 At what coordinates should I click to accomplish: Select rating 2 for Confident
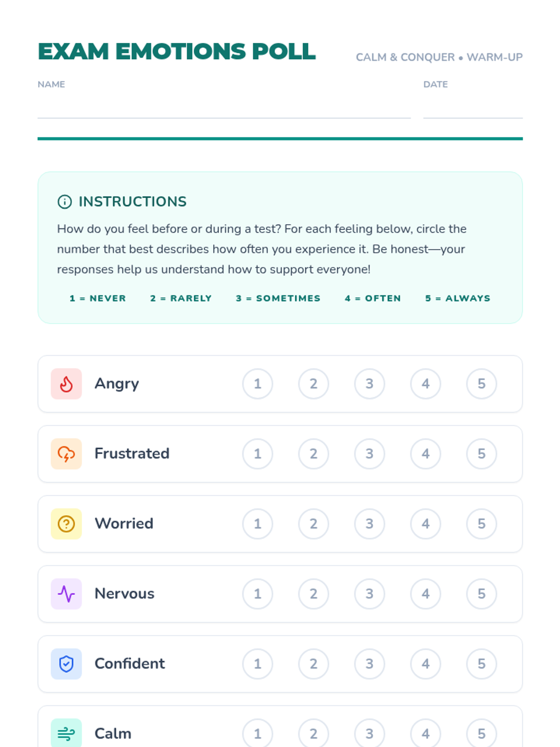[314, 664]
